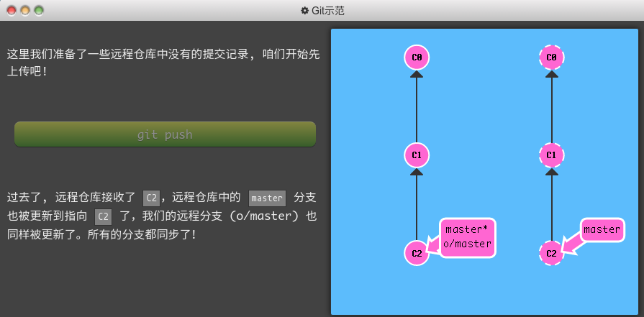Select the remote dashed C2 commit node
The width and height of the screenshot is (644, 317).
[551, 253]
